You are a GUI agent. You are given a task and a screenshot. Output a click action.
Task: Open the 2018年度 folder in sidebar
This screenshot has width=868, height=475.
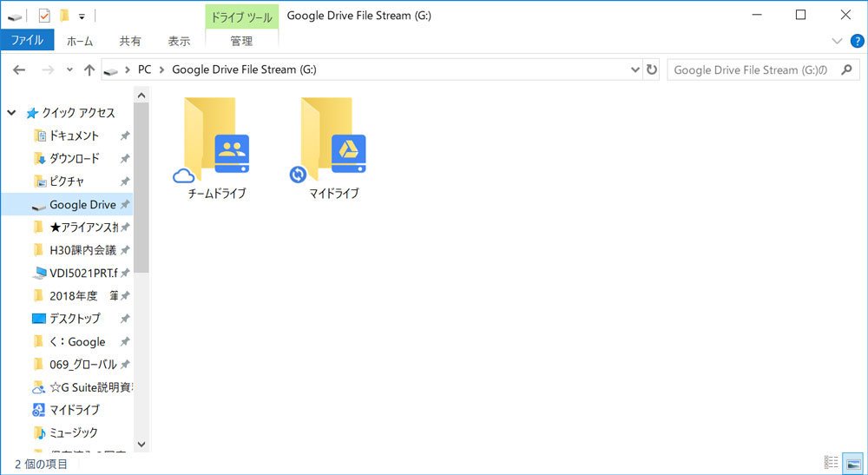[83, 295]
